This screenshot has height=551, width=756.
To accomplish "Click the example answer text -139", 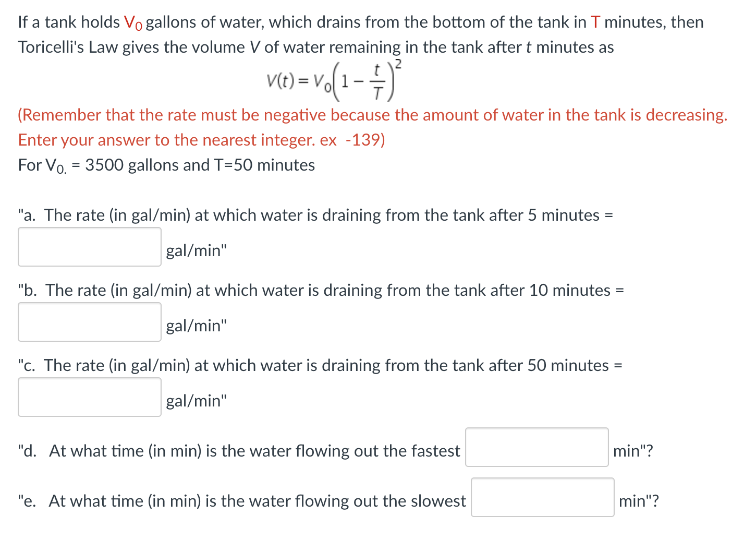I will (365, 140).
